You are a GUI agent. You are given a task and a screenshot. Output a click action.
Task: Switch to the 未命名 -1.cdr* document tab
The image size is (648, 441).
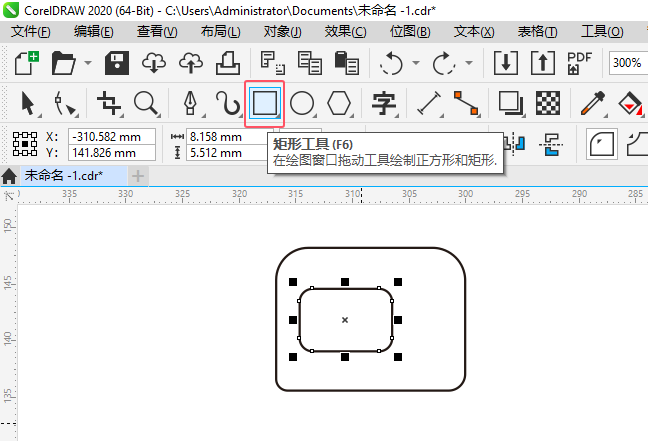pyautogui.click(x=72, y=176)
